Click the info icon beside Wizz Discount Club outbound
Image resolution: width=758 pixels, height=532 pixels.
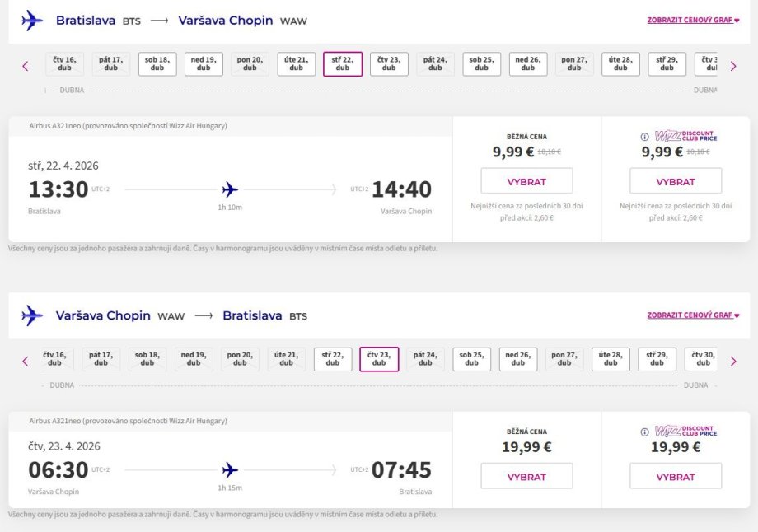point(645,137)
